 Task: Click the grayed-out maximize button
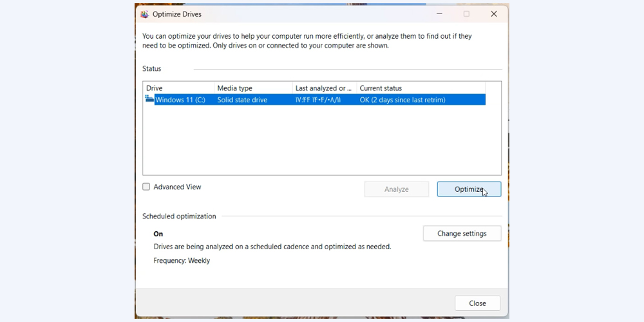(466, 14)
